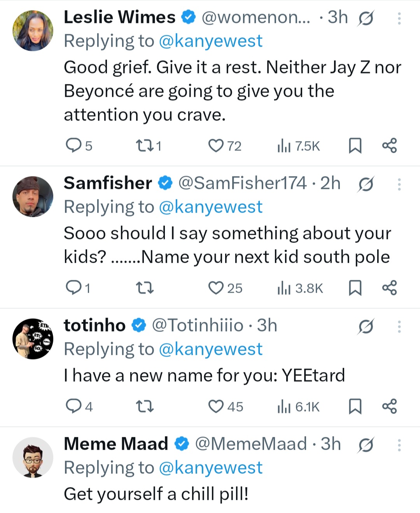The image size is (420, 513).
Task: Like Samfisher's tweet with 25 likes
Action: (x=215, y=288)
